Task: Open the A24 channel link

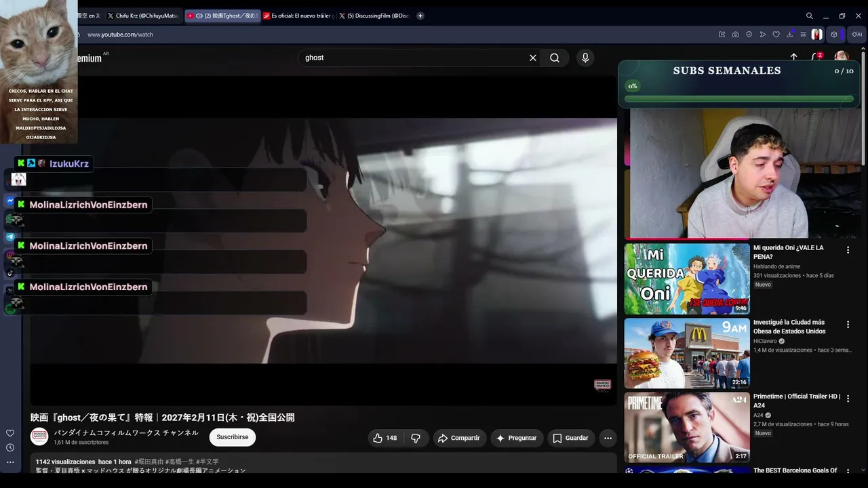Action: click(x=758, y=415)
